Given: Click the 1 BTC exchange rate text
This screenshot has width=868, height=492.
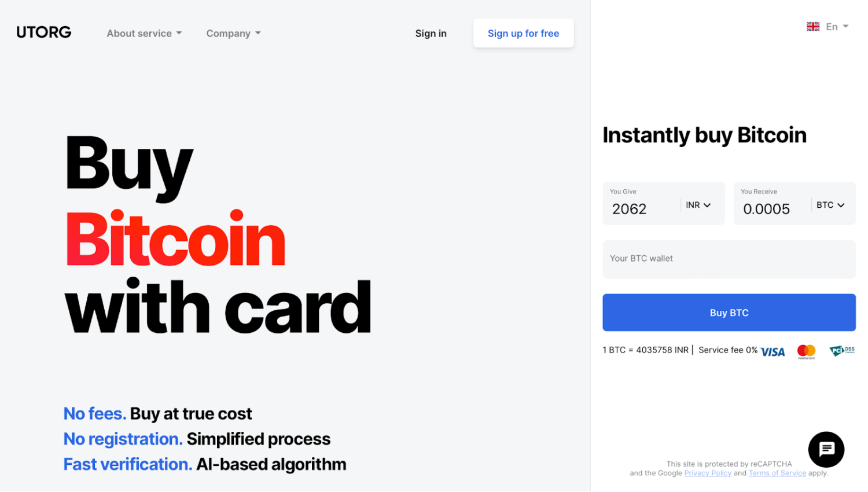Looking at the screenshot, I should click(645, 350).
